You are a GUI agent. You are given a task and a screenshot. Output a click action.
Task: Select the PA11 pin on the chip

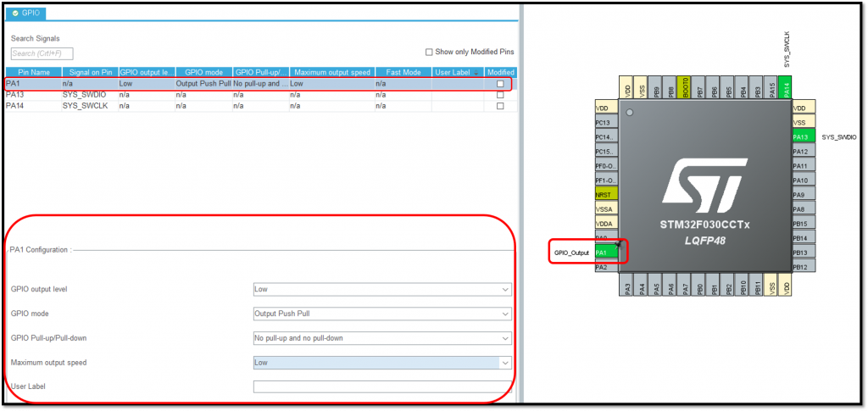click(x=804, y=166)
